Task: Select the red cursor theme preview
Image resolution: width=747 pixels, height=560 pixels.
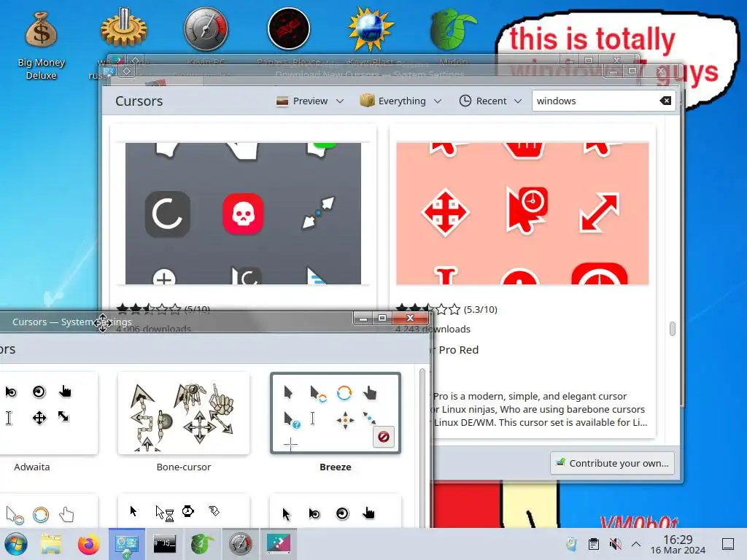Action: [522, 214]
